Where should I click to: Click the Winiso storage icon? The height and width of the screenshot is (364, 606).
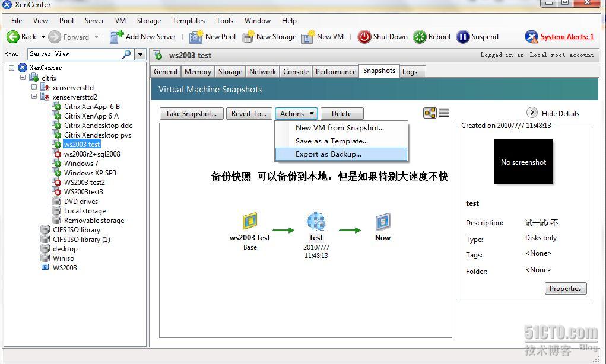click(45, 258)
